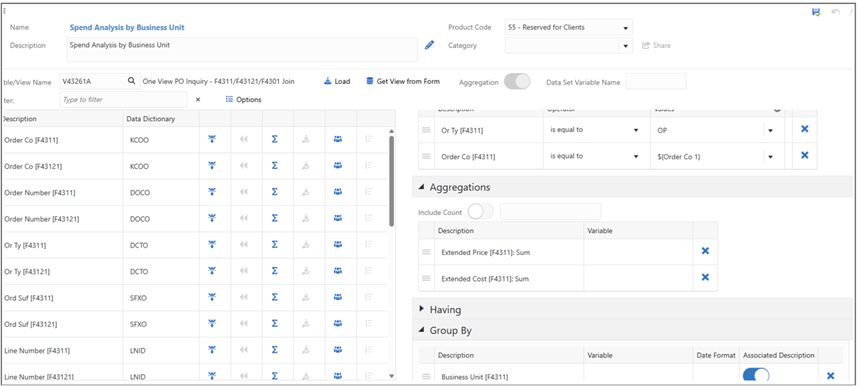This screenshot has width=860, height=386.
Task: Click the Load button
Action: click(337, 81)
